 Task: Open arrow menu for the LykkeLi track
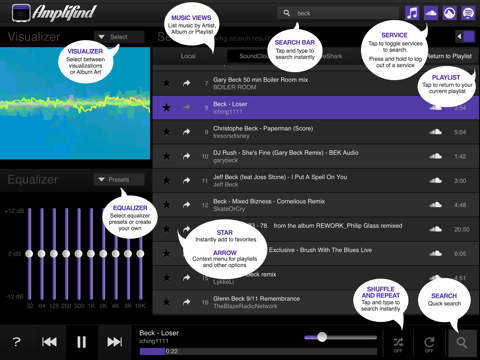(187, 278)
